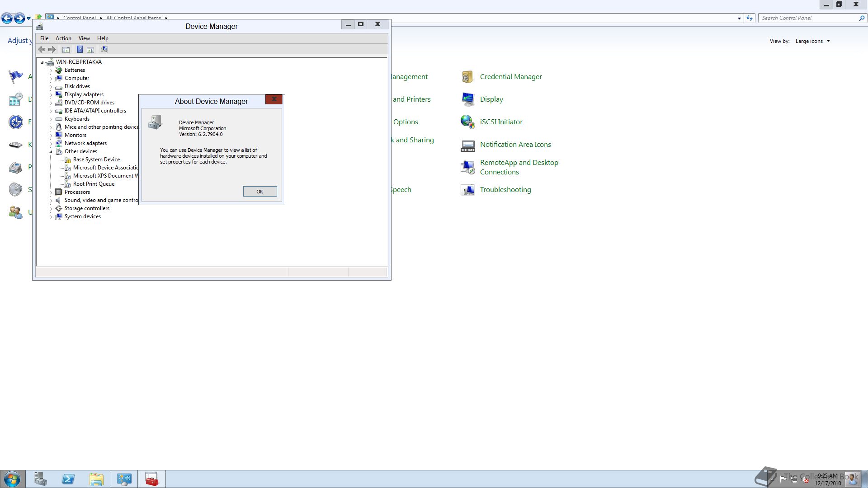
Task: Collapse the WIN-RCI3PRTAKVA root node
Action: pyautogui.click(x=42, y=62)
